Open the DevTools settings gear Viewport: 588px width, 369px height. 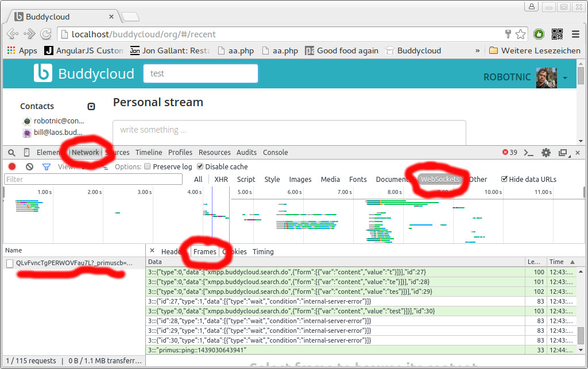(546, 153)
